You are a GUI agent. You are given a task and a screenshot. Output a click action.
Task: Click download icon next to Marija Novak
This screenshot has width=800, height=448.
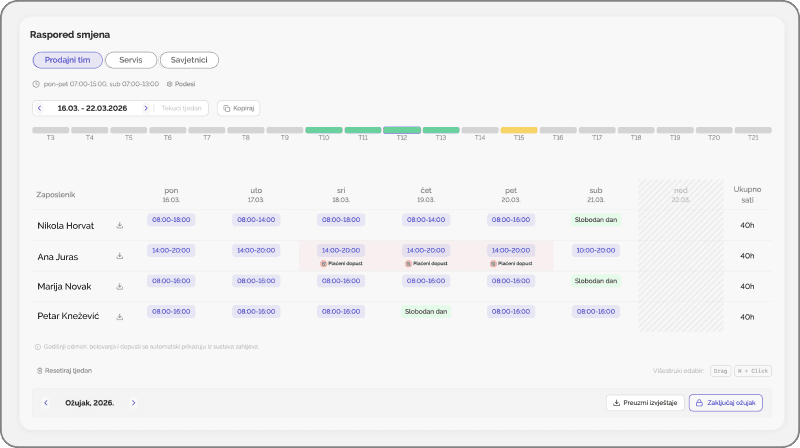click(120, 287)
